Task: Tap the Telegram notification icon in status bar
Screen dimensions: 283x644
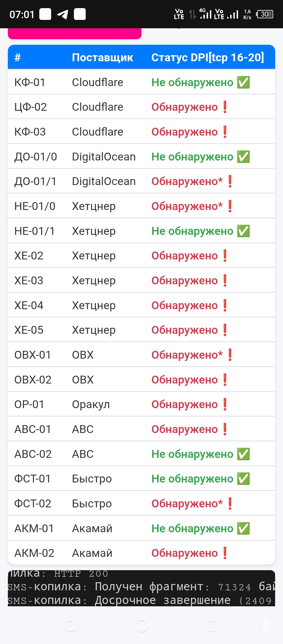Action: (x=63, y=14)
